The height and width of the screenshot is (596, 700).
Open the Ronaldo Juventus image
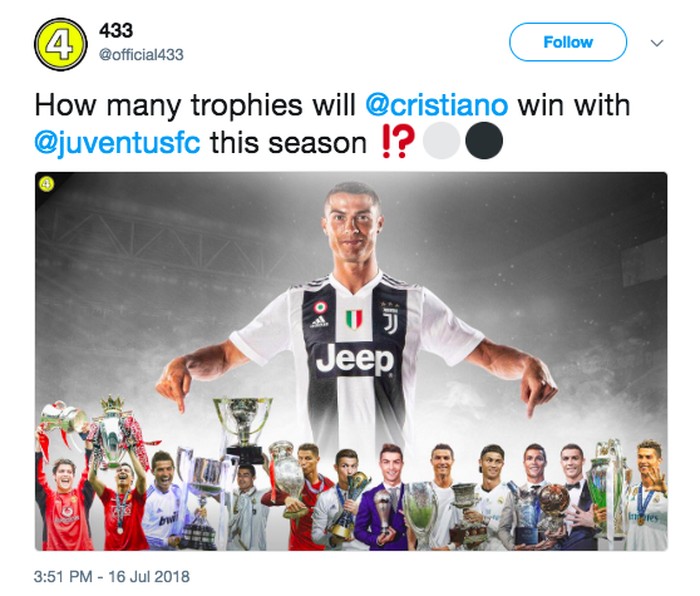(351, 361)
